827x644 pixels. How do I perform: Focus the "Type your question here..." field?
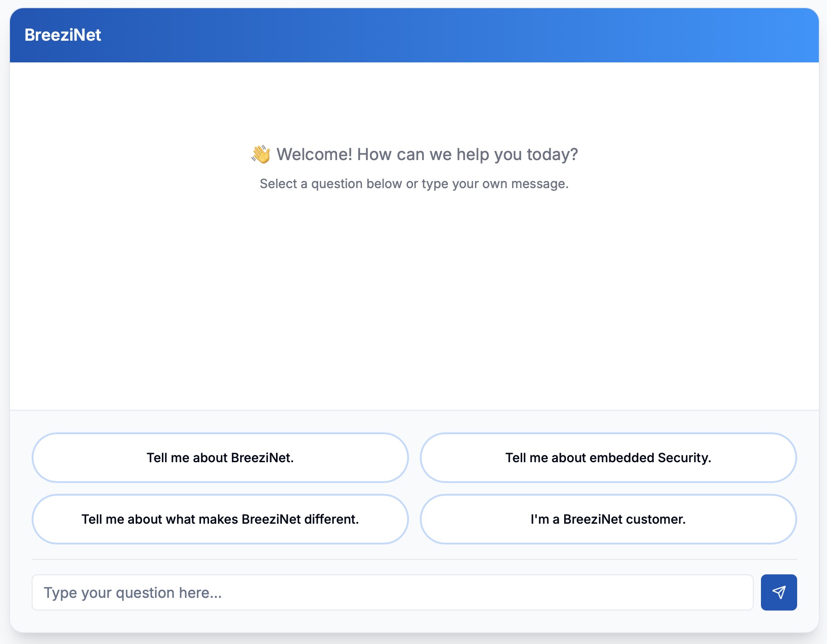[x=392, y=592]
